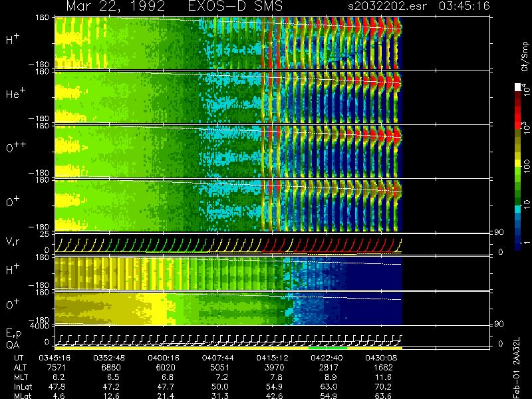Image resolution: width=532 pixels, height=399 pixels.
Task: Click InLat value '70.2'
Action: [383, 386]
